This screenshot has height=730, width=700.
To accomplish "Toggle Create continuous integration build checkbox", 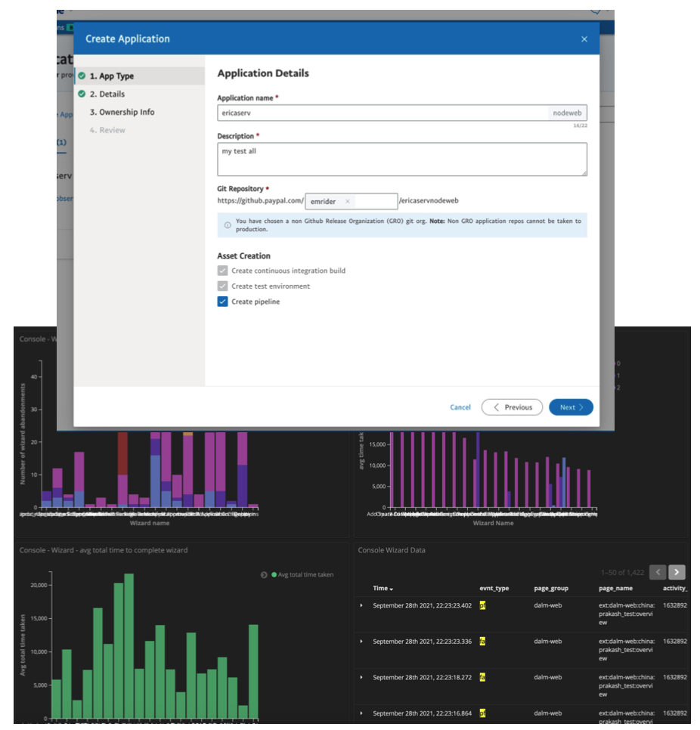I will (222, 271).
